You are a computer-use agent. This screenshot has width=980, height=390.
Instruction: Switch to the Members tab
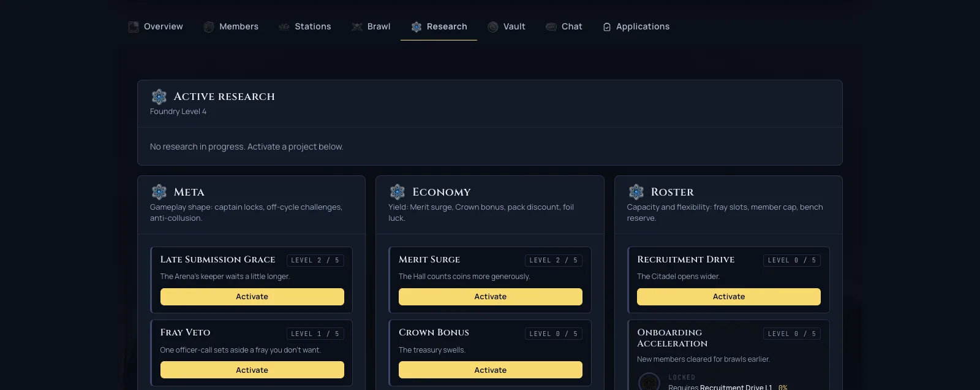point(231,27)
